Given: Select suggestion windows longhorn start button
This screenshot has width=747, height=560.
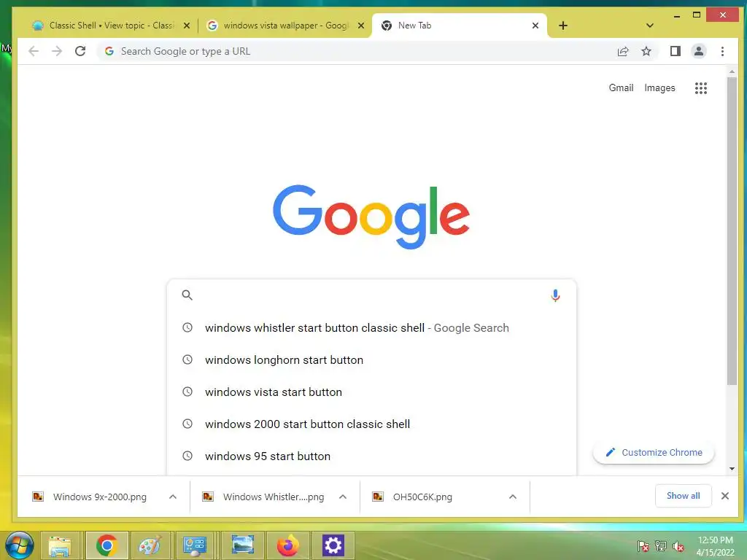Looking at the screenshot, I should (x=371, y=360).
